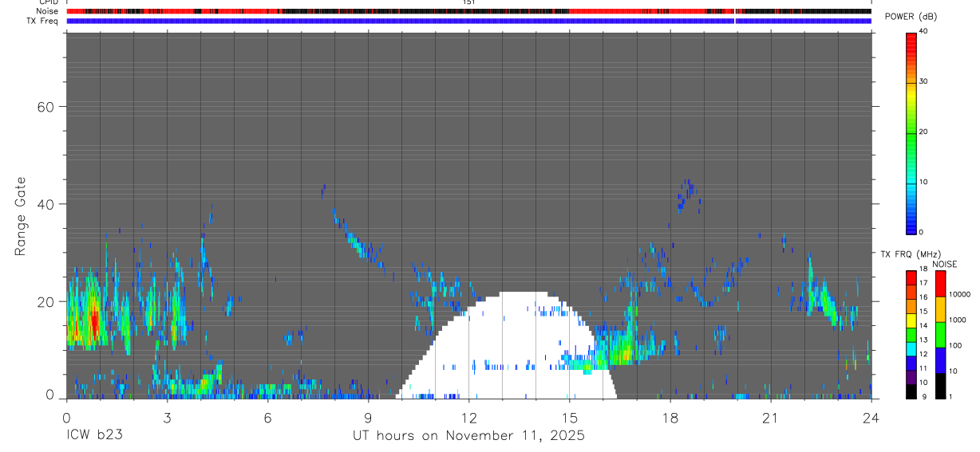Click the '21' tick on UT hours axis
Image resolution: width=980 pixels, height=452 pixels.
click(771, 417)
